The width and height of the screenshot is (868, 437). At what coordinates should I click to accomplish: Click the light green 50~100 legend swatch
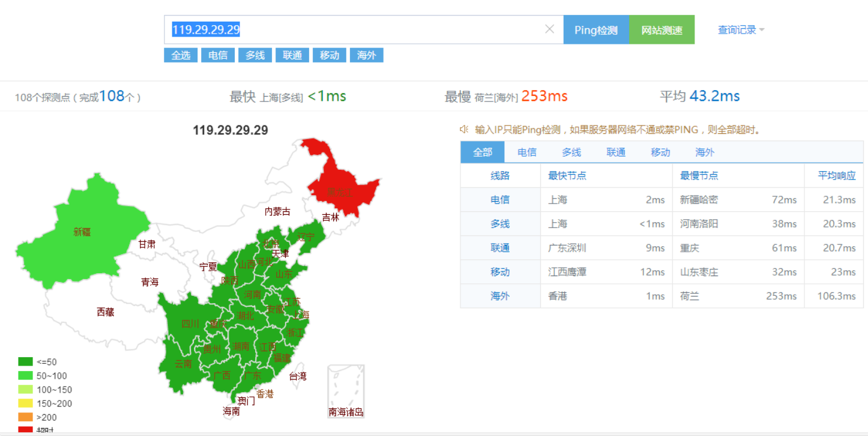[25, 376]
